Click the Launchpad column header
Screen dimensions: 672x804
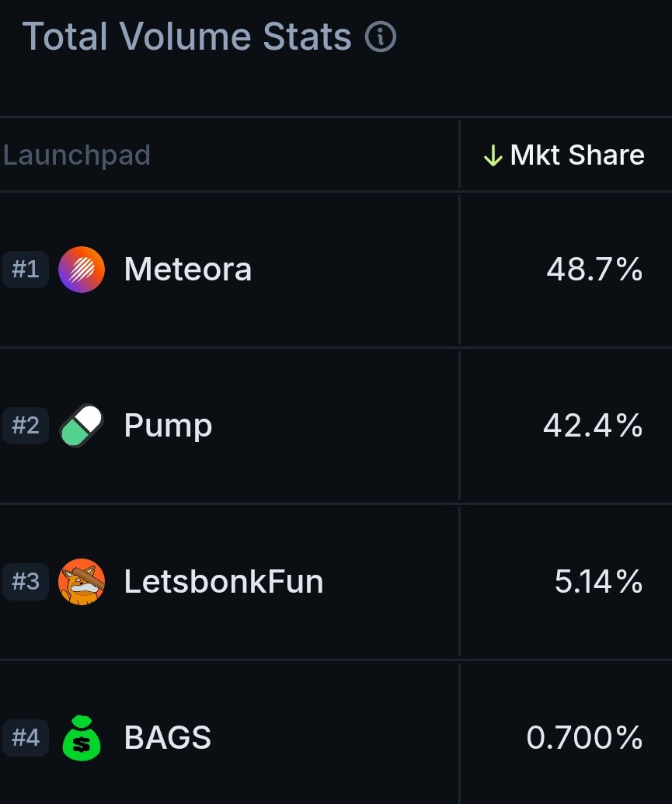coord(76,155)
